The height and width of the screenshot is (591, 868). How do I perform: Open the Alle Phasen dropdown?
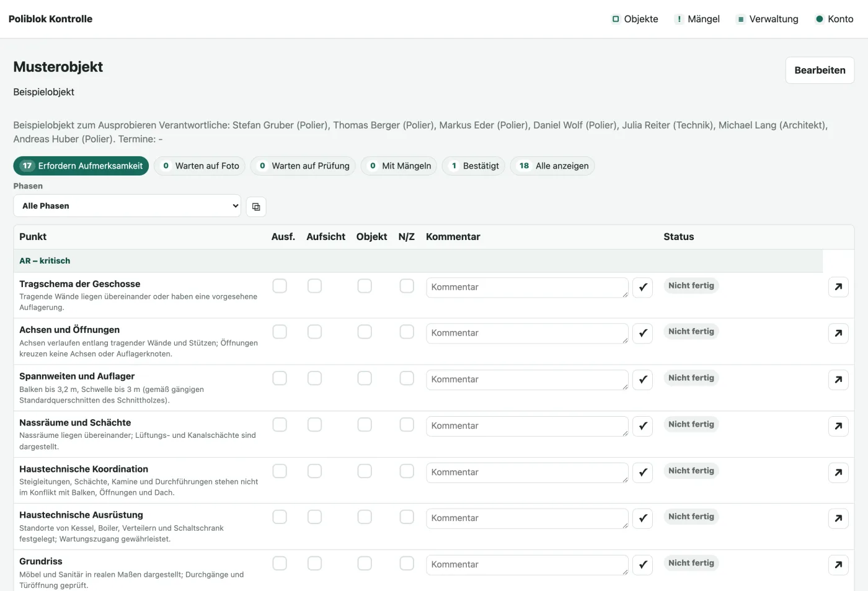click(x=127, y=206)
